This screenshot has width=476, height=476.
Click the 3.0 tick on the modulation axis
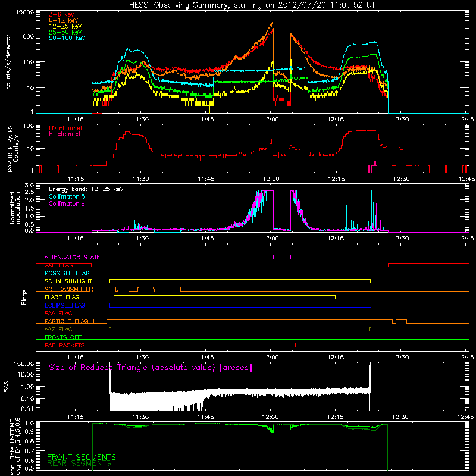click(x=29, y=185)
